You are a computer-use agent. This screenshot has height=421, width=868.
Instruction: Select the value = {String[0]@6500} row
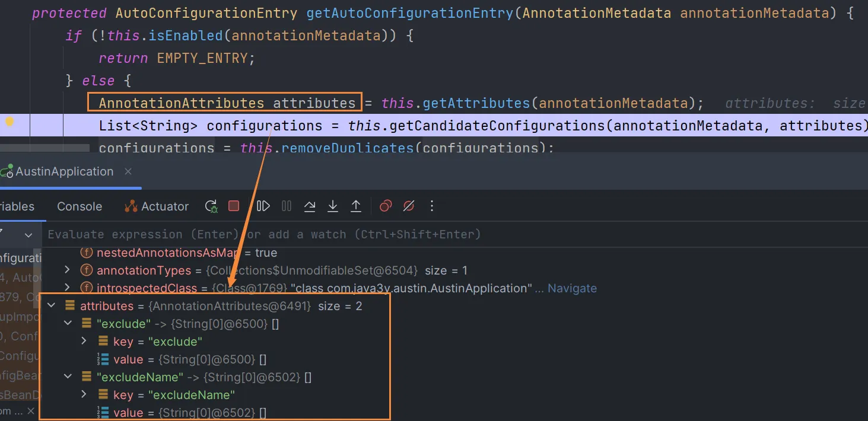coord(455,359)
